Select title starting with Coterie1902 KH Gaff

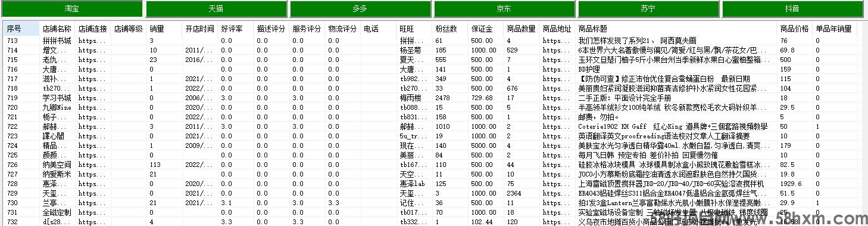[x=673, y=126]
